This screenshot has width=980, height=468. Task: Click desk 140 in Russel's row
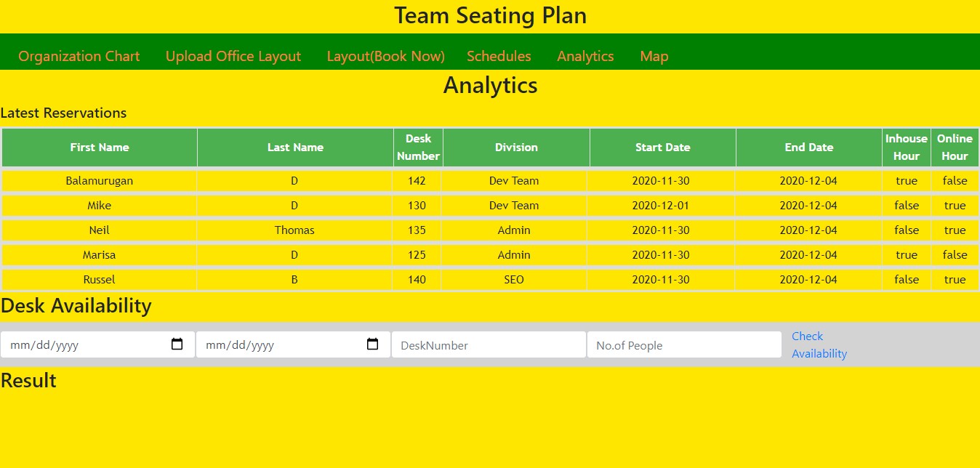(x=417, y=279)
